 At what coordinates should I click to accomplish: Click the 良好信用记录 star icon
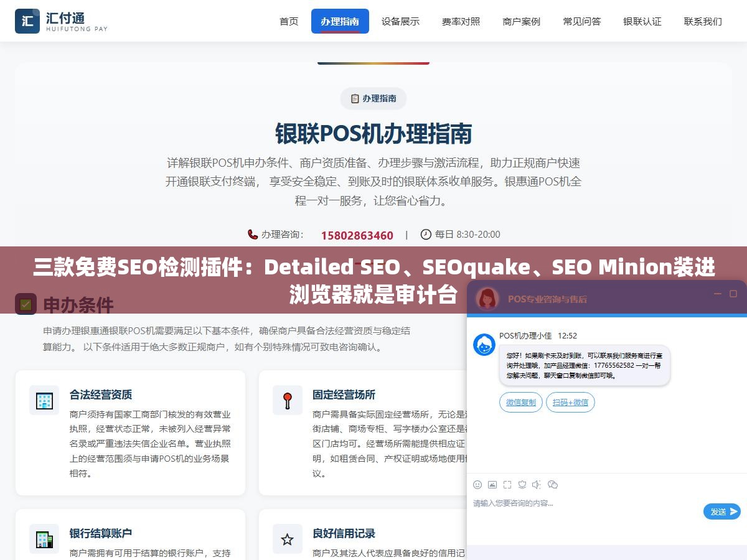pos(288,539)
